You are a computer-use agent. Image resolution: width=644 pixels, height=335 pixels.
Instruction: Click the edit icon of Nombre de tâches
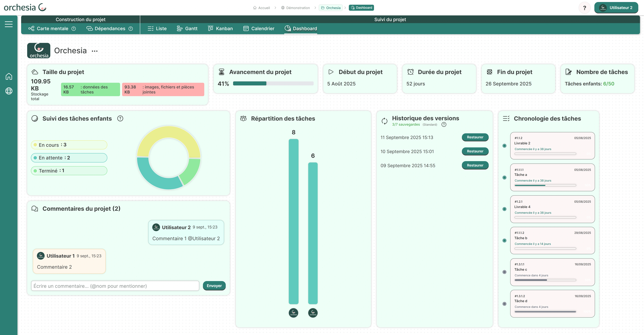click(569, 72)
